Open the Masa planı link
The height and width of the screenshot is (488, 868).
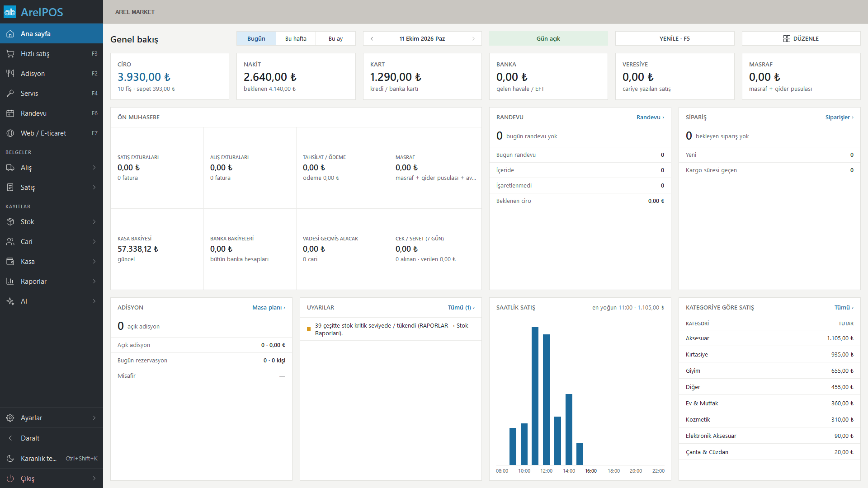coord(269,307)
